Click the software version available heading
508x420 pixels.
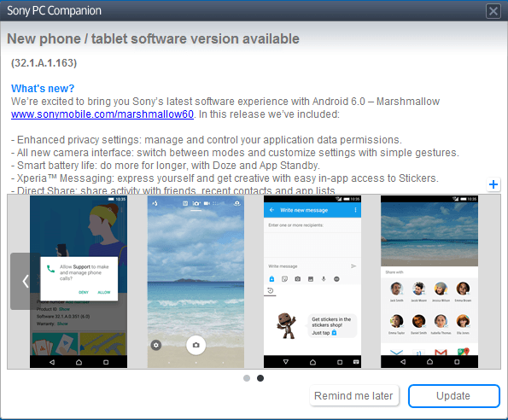(x=153, y=39)
